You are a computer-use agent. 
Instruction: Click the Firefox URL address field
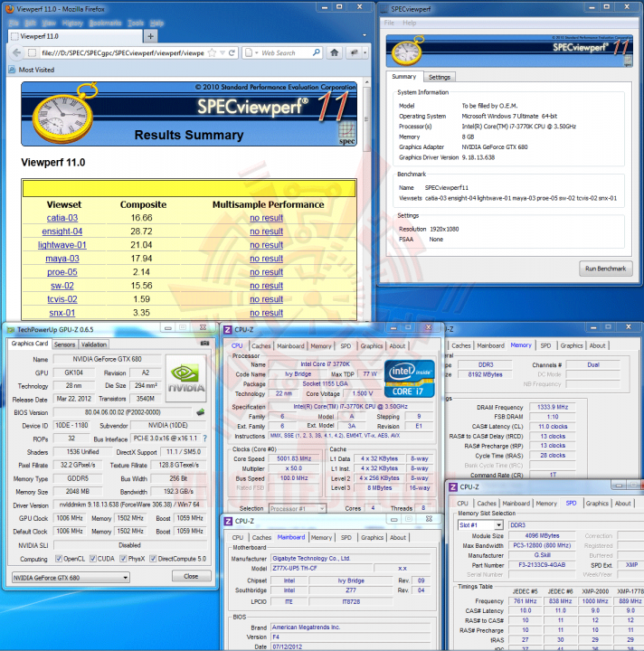(x=122, y=52)
